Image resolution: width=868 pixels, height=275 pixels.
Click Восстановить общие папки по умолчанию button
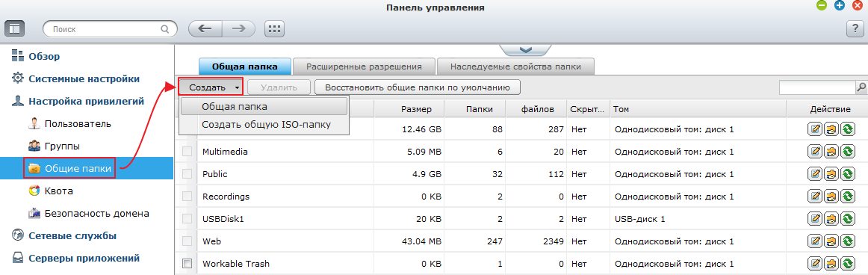click(x=418, y=87)
